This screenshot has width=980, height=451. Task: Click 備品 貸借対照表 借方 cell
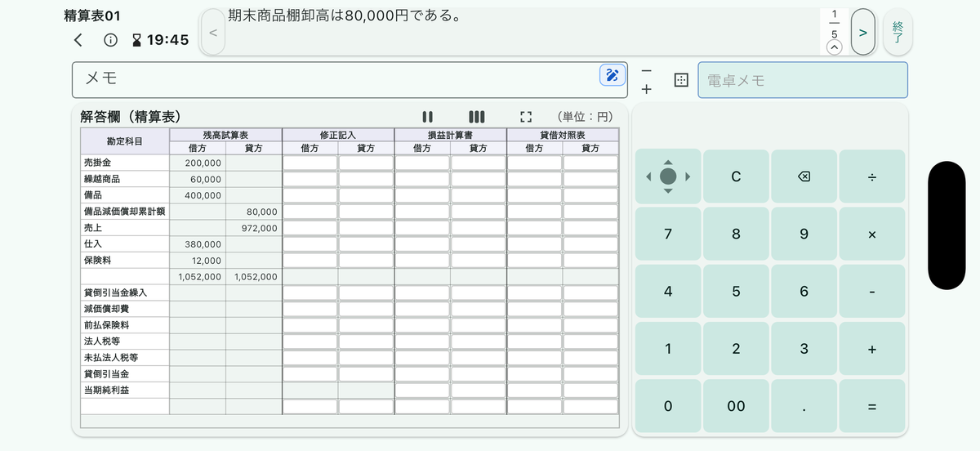point(535,195)
